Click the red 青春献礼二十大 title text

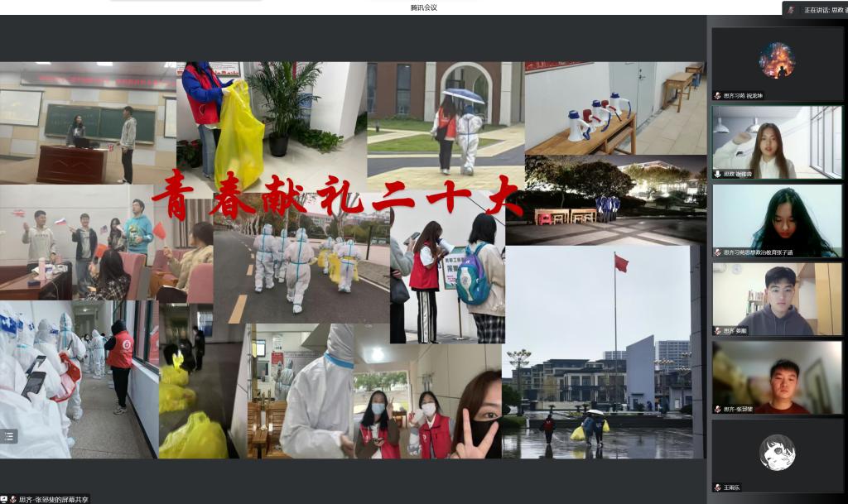(338, 195)
